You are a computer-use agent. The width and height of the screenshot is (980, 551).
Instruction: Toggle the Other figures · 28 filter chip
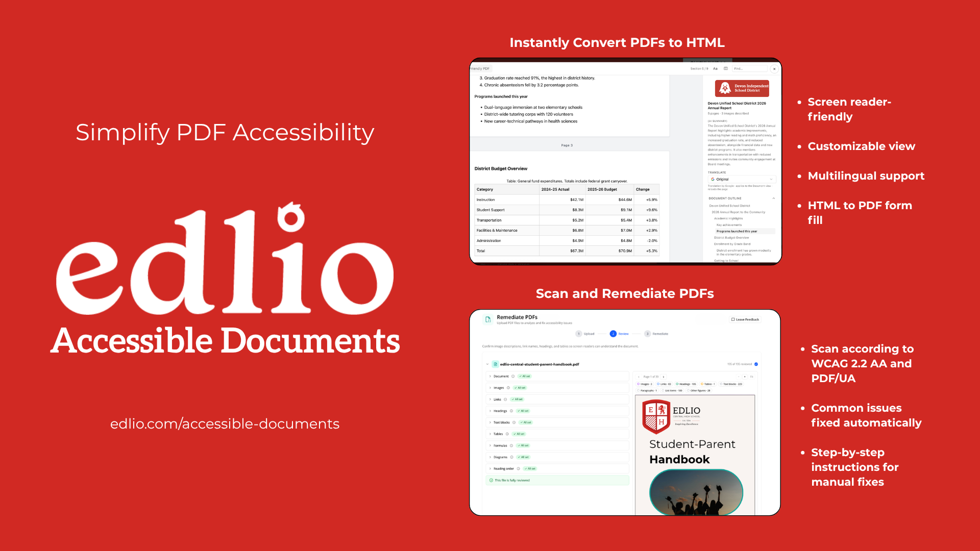coord(698,390)
